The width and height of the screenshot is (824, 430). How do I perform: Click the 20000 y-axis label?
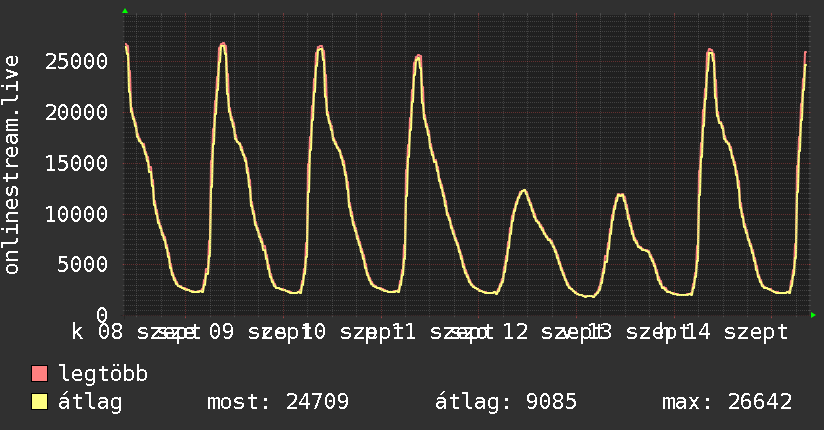(x=77, y=112)
